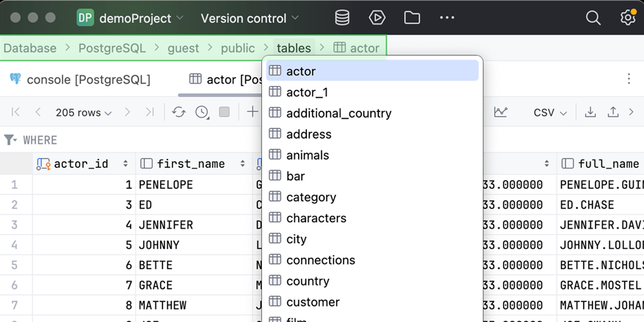
Task: Open the CSV export format dropdown
Action: (x=550, y=112)
